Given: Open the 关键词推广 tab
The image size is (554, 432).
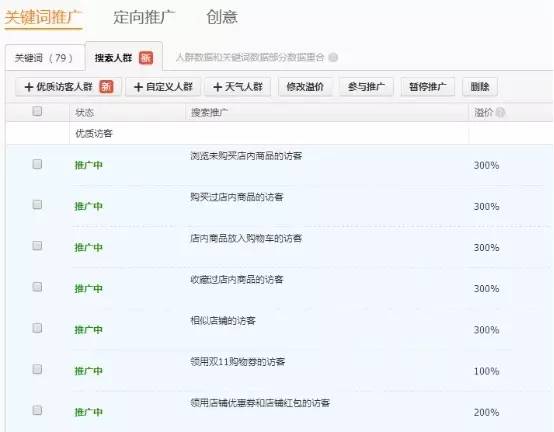Looking at the screenshot, I should tap(43, 17).
